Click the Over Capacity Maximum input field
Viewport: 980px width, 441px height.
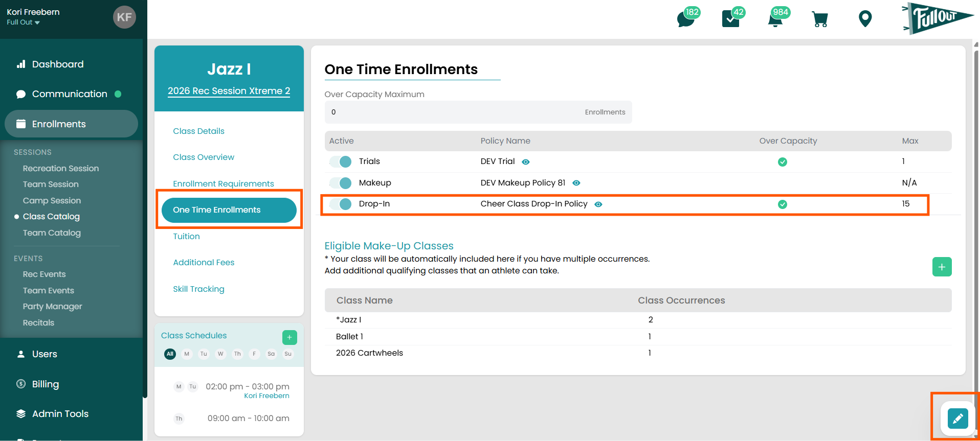pyautogui.click(x=478, y=112)
